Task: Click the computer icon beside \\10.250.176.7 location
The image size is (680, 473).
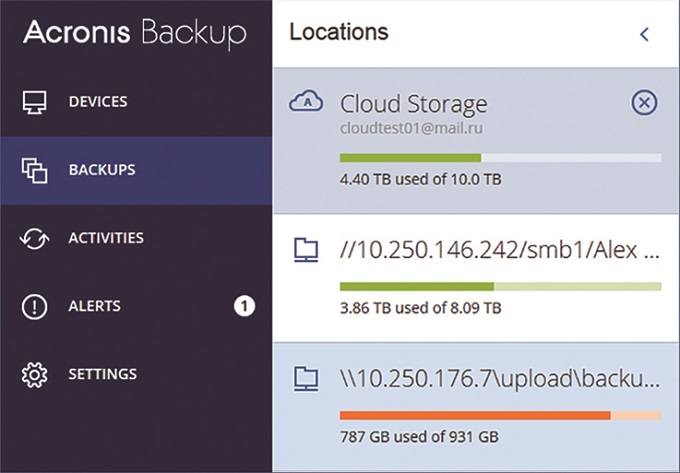Action: (x=305, y=379)
